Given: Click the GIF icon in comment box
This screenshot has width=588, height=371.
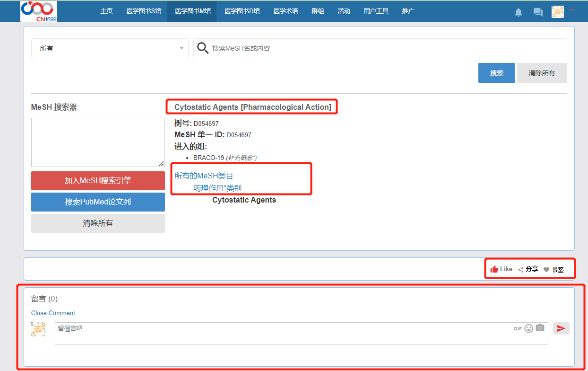Looking at the screenshot, I should 518,328.
